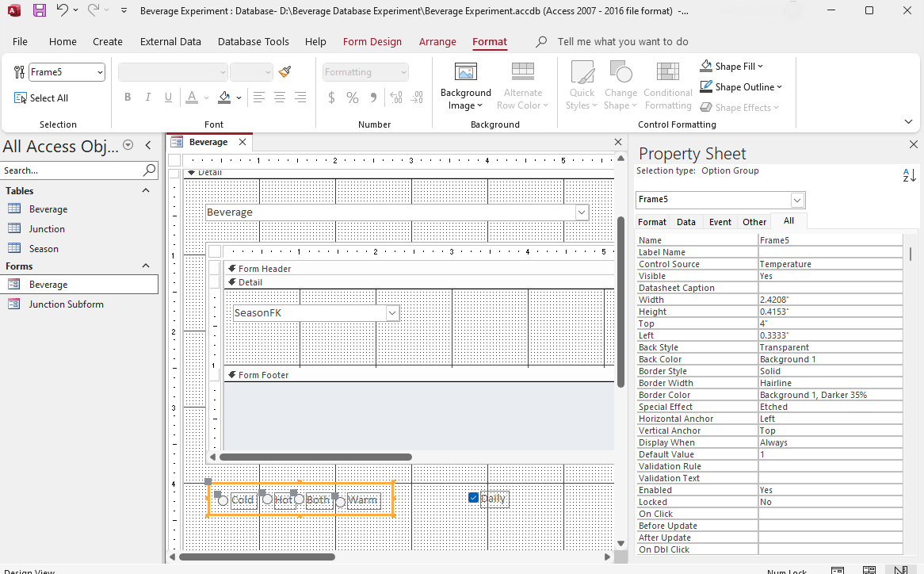Switch to the Create tab
This screenshot has width=924, height=574.
coord(107,41)
